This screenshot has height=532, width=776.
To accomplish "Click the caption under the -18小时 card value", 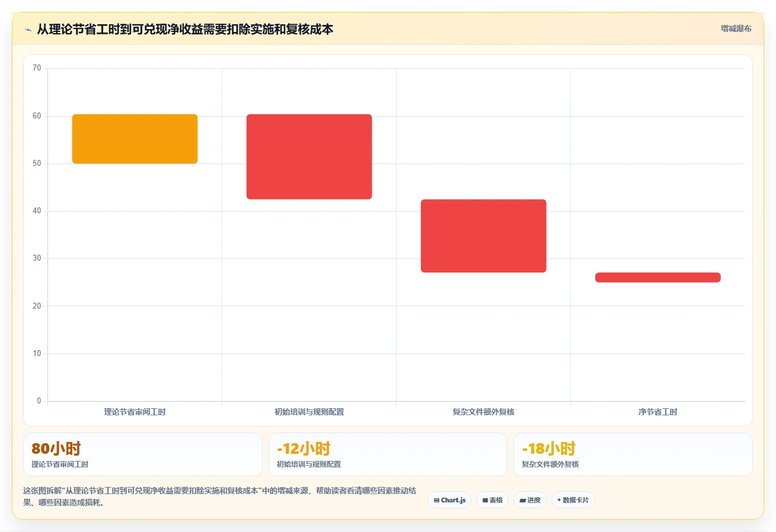I will tap(550, 464).
